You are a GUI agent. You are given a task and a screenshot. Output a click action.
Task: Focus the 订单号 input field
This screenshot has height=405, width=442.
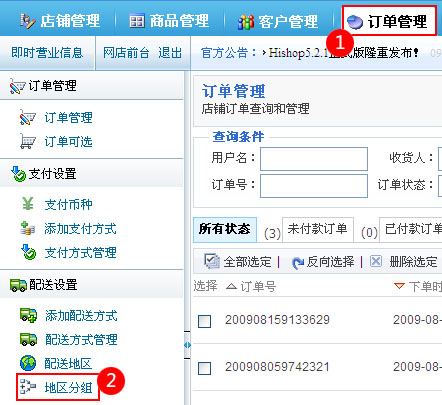314,186
